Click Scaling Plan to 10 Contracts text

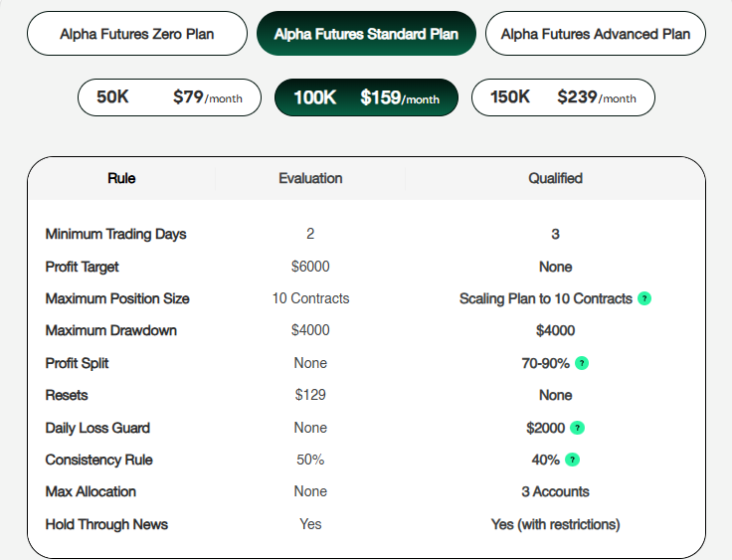pos(546,298)
